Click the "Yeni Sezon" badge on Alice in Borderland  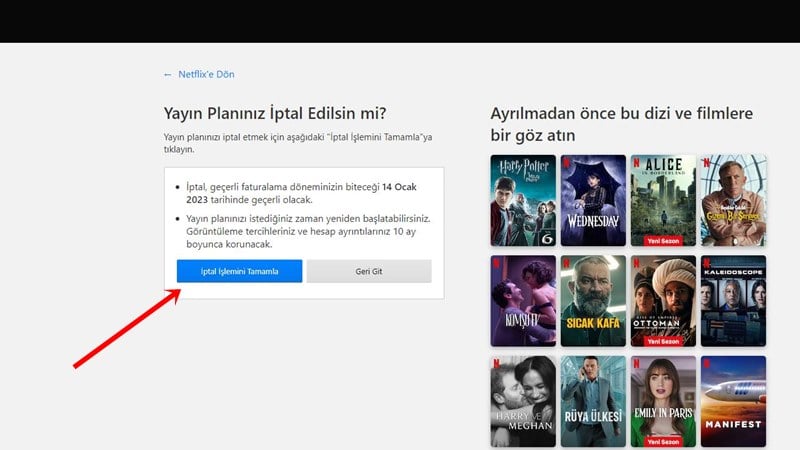[663, 240]
